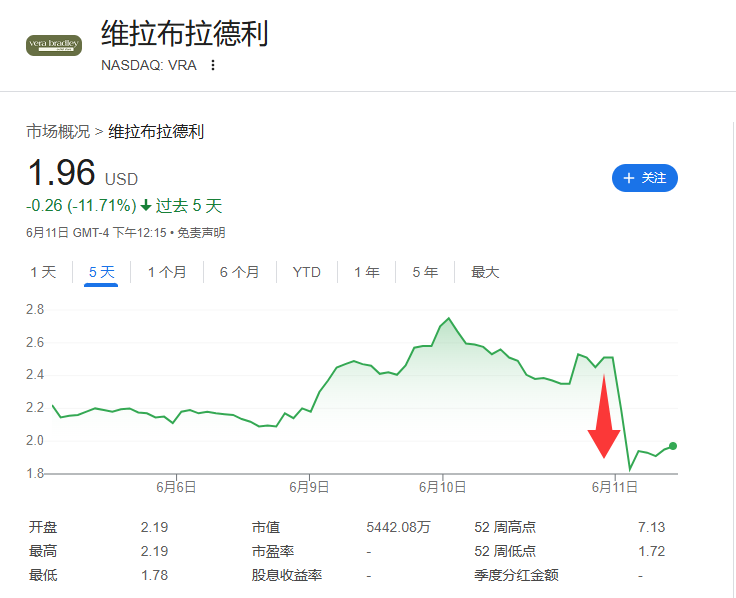
Task: Click the chart peak near 6月10日
Action: click(x=449, y=318)
